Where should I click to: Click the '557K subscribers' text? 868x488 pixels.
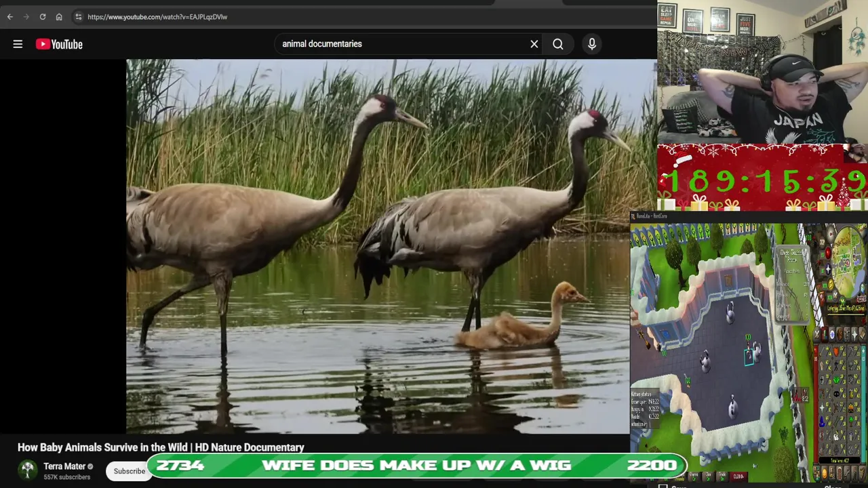click(66, 477)
